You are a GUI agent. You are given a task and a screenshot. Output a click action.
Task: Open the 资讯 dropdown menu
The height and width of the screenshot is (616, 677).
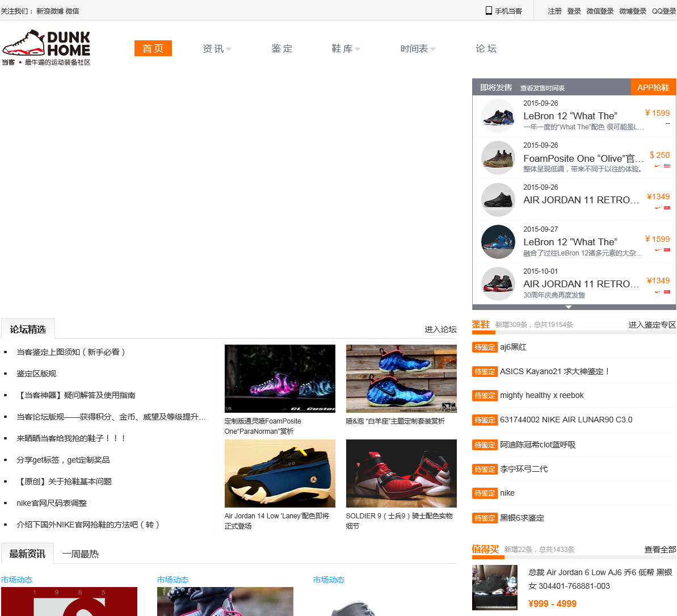tap(217, 48)
